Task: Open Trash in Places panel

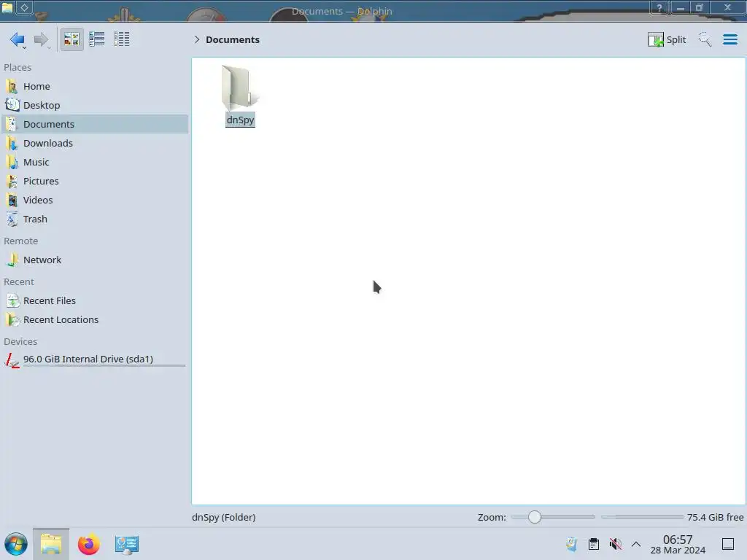Action: [x=95, y=219]
